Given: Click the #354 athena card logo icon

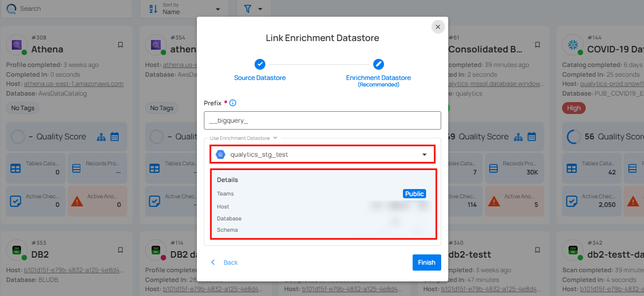Looking at the screenshot, I should [156, 44].
